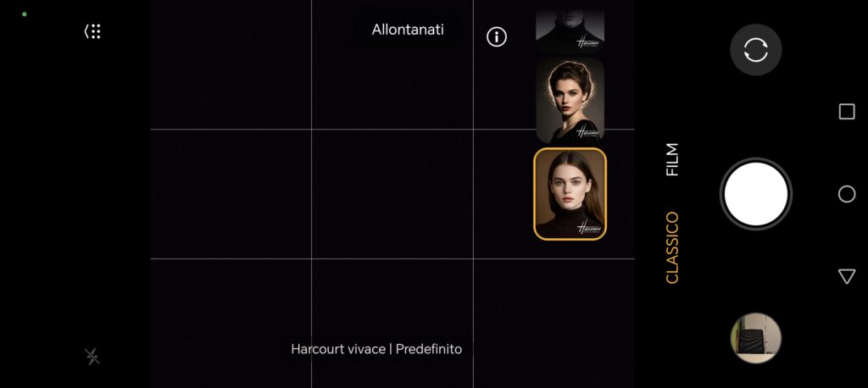Viewport: 868px width, 388px height.
Task: Open the last photo gallery thumbnail
Action: pos(755,338)
